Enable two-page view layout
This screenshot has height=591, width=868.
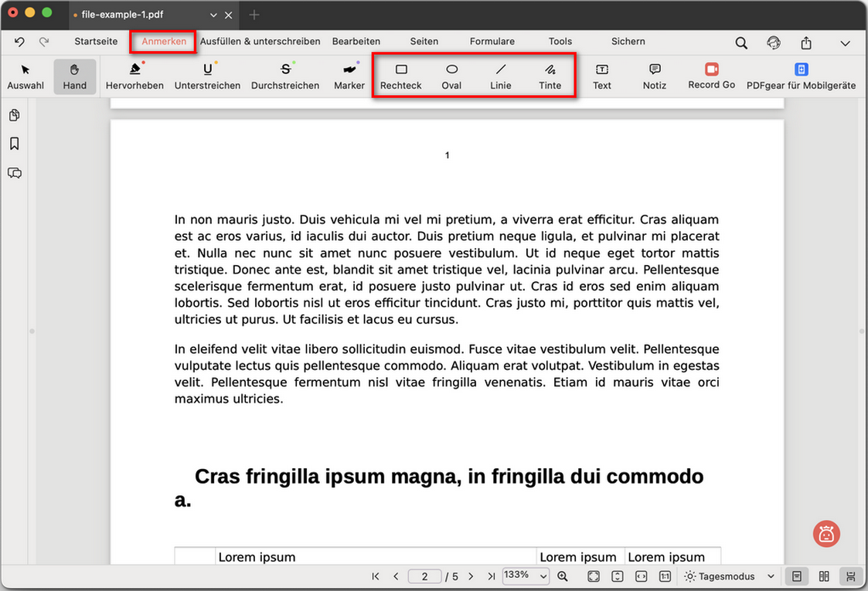pos(824,576)
